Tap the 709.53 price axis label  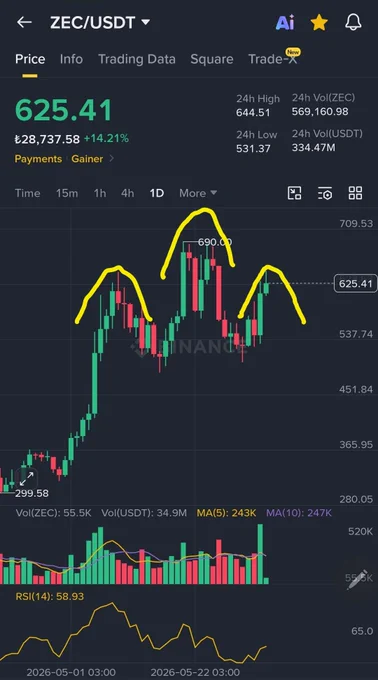[x=356, y=224]
